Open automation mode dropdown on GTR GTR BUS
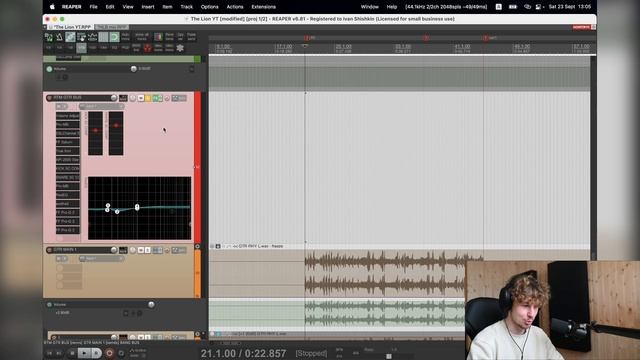 coord(179,98)
